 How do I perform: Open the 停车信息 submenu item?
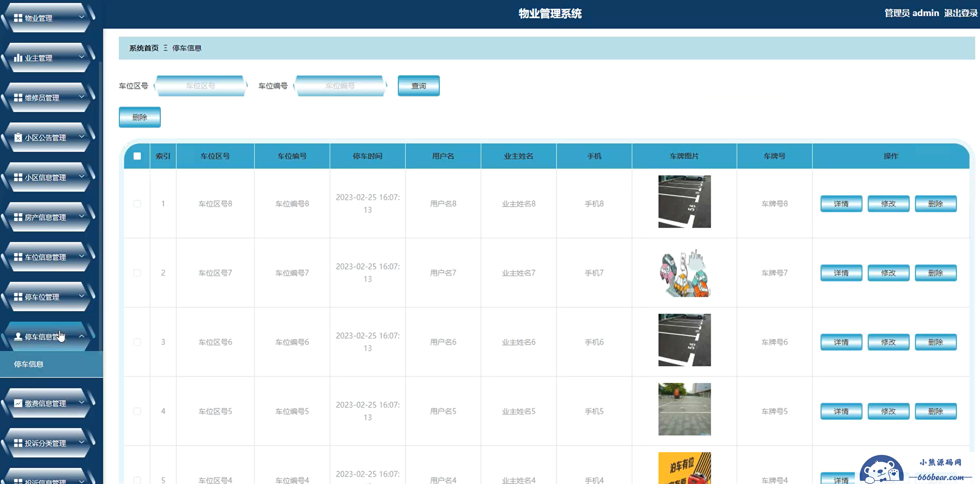51,364
